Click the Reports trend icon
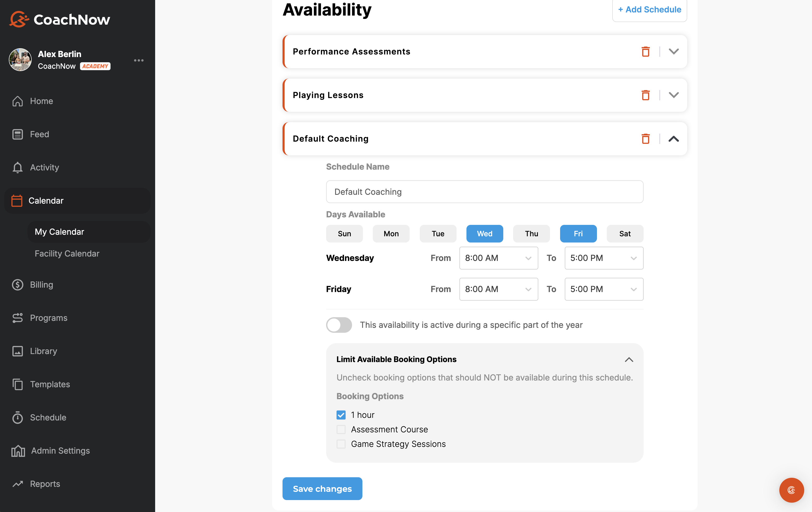The image size is (812, 512). (x=18, y=484)
